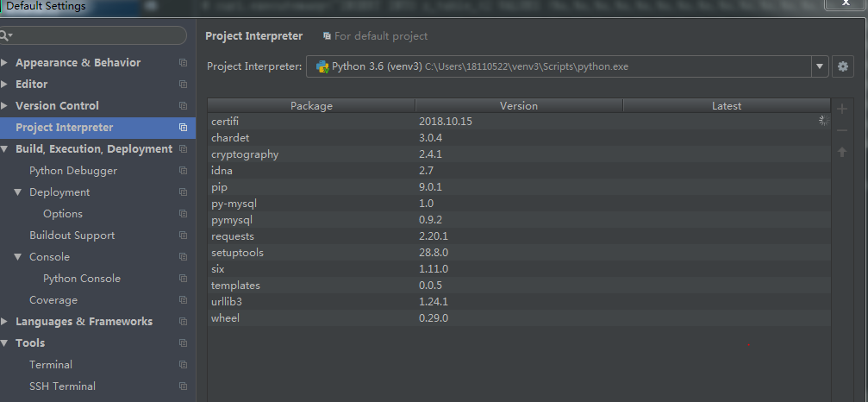Open Deployment Options page
868x402 pixels.
tap(63, 214)
